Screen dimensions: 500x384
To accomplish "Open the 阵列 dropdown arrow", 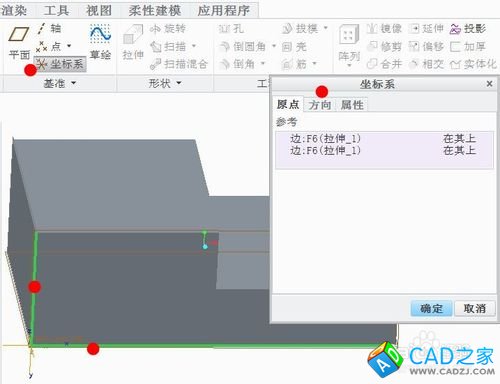I will [x=349, y=65].
